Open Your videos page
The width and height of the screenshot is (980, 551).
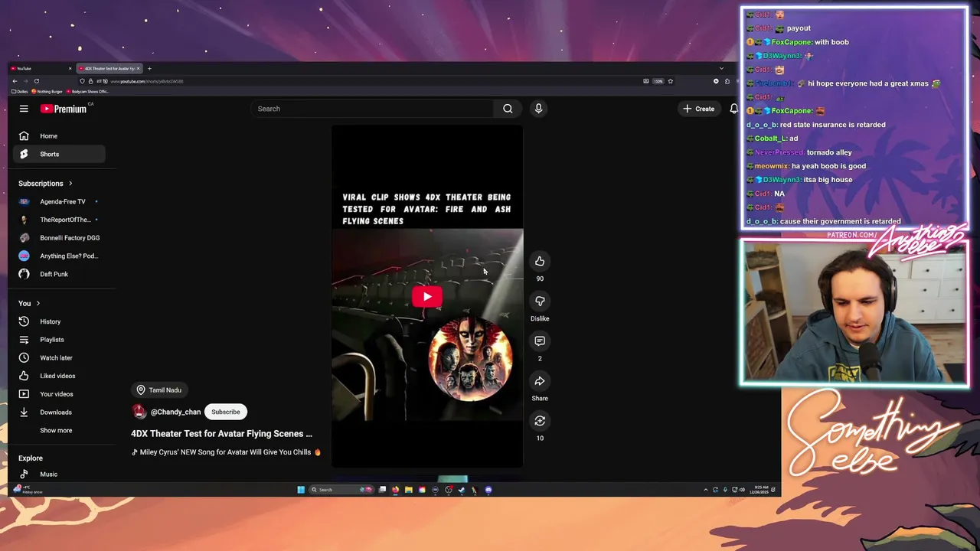[x=59, y=394]
